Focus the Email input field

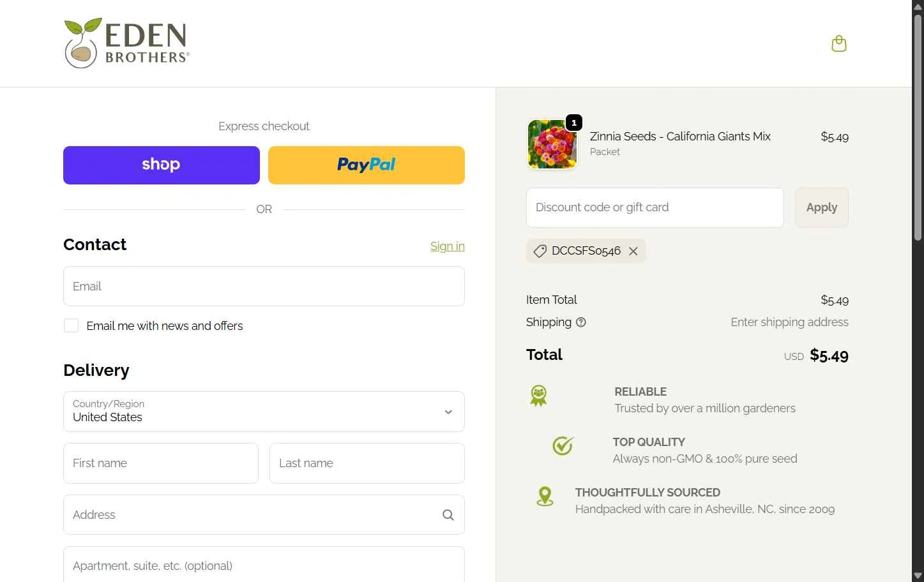[x=264, y=287]
